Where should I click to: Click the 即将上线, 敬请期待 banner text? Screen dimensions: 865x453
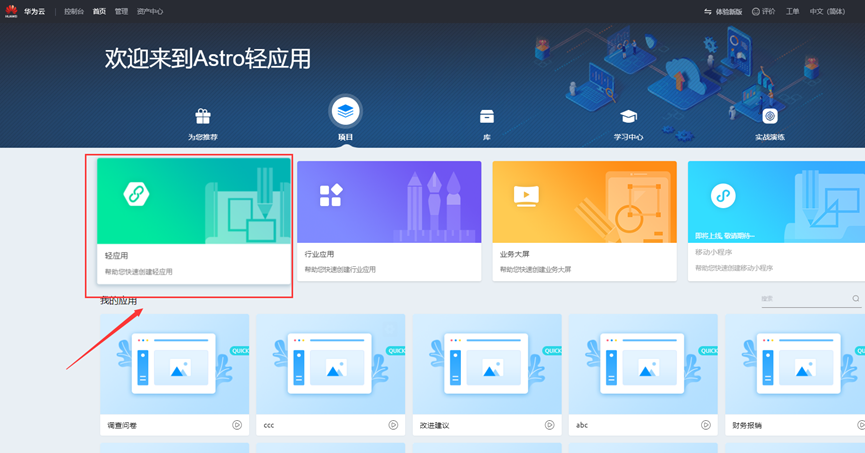click(724, 236)
